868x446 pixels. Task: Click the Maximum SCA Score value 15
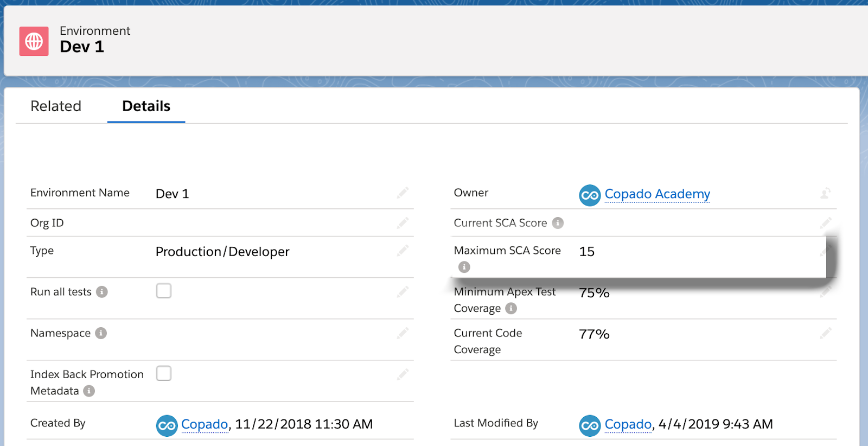(587, 252)
